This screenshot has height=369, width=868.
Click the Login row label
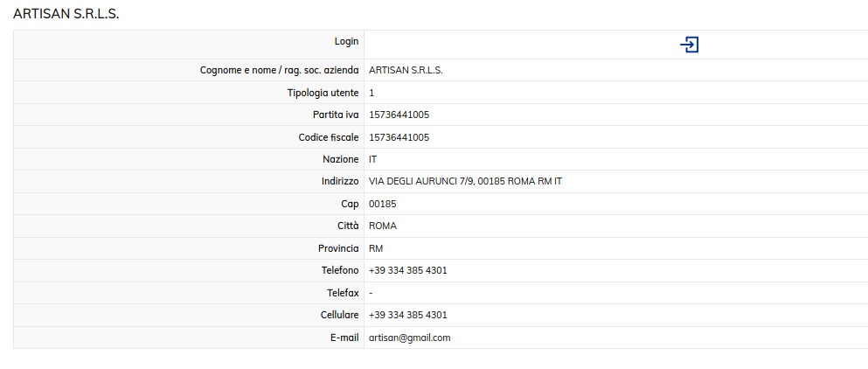pos(346,41)
